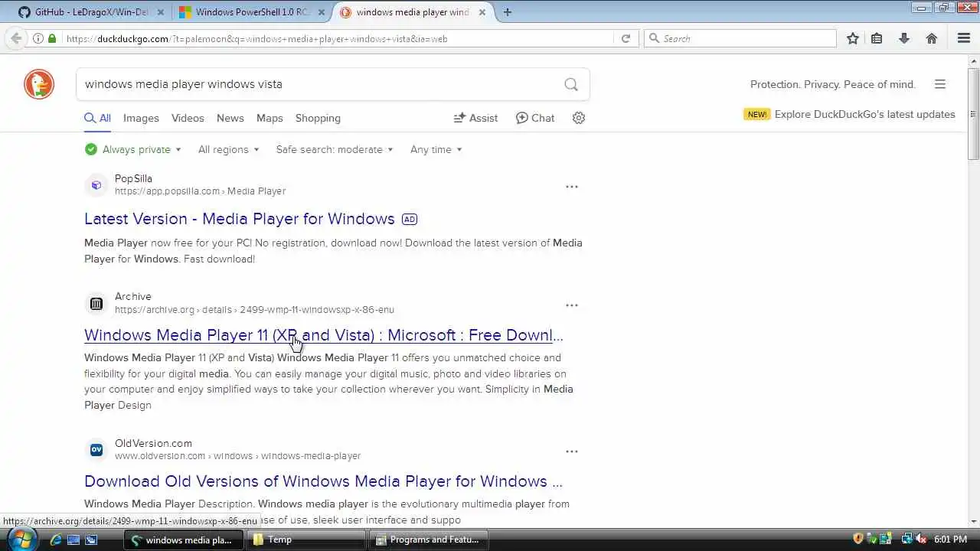Click the archive.org result URL breadcrumb
980x551 pixels.
click(x=254, y=310)
